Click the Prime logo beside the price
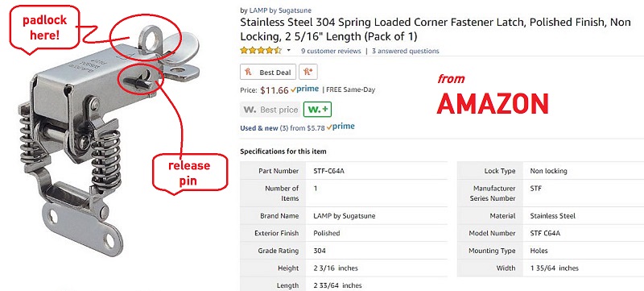 304,89
